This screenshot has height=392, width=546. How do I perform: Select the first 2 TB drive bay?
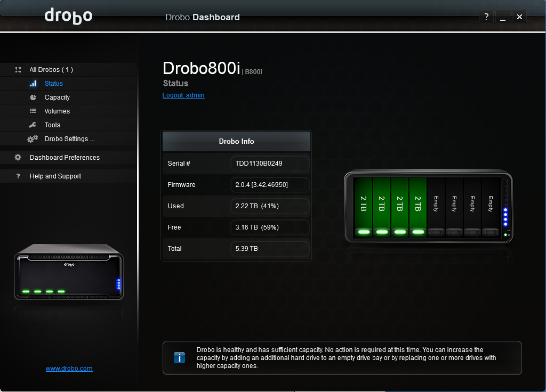pyautogui.click(x=364, y=208)
